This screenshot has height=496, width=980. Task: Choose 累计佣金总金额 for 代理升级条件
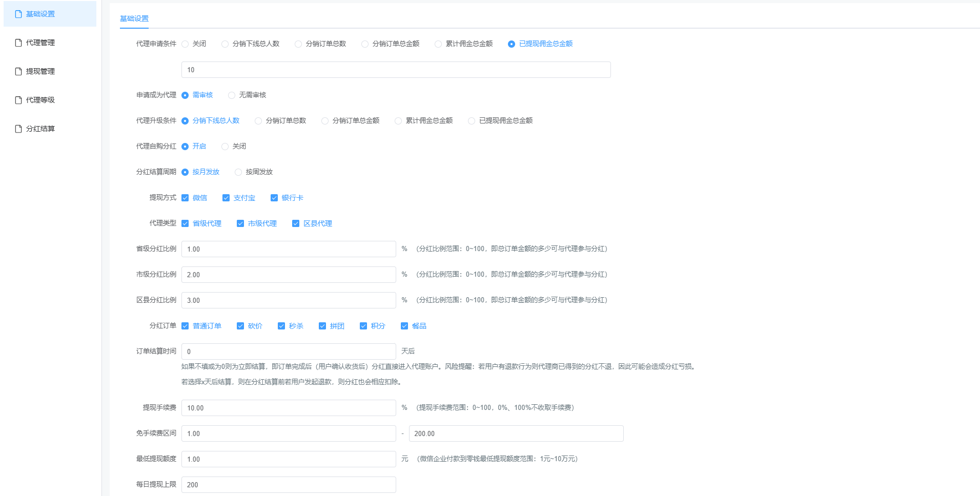tap(398, 121)
